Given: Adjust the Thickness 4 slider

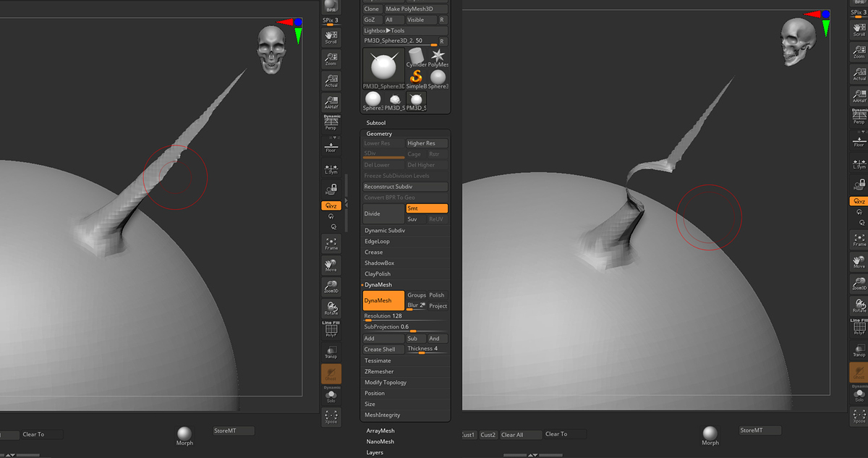Looking at the screenshot, I should click(x=427, y=349).
